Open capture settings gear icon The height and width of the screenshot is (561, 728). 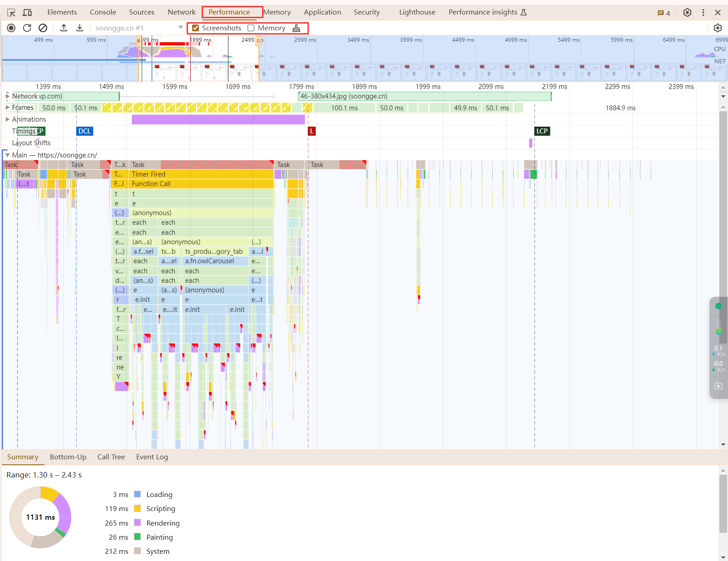(x=718, y=28)
